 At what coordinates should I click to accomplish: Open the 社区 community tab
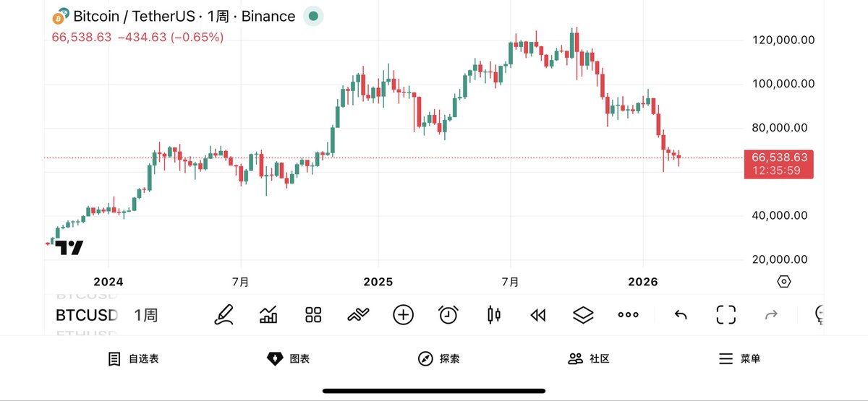(589, 358)
